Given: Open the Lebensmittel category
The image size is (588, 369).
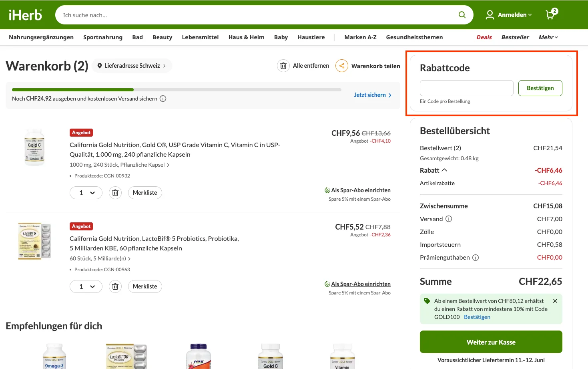Looking at the screenshot, I should tap(200, 37).
